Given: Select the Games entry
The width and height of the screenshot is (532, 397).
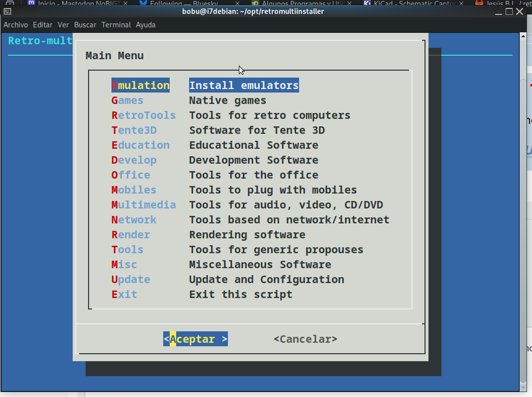Looking at the screenshot, I should (x=127, y=100).
